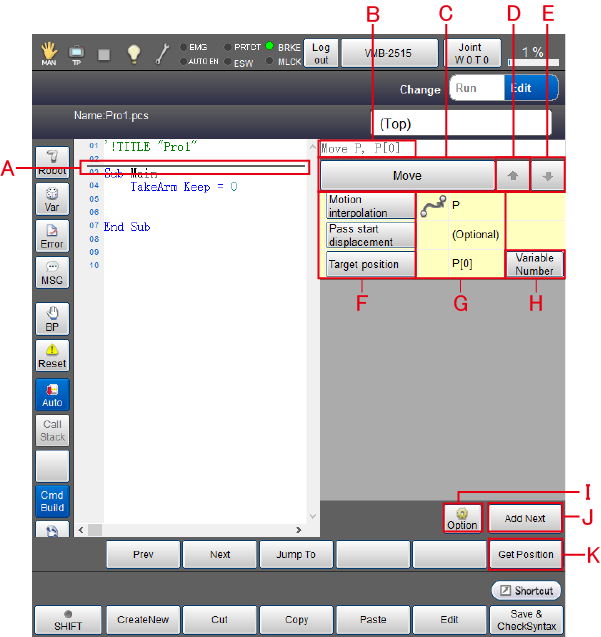Image resolution: width=601 pixels, height=637 pixels.
Task: Click the MAN hand mode icon
Action: click(49, 53)
